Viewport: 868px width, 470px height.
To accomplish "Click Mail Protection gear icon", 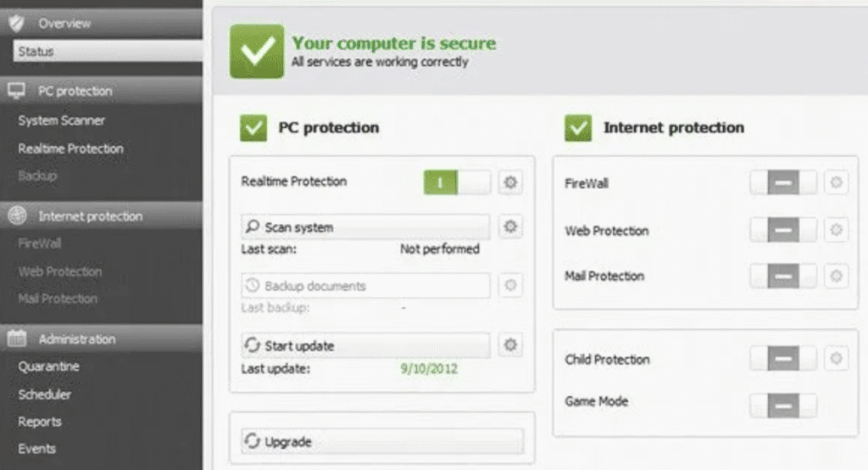I will pos(836,276).
